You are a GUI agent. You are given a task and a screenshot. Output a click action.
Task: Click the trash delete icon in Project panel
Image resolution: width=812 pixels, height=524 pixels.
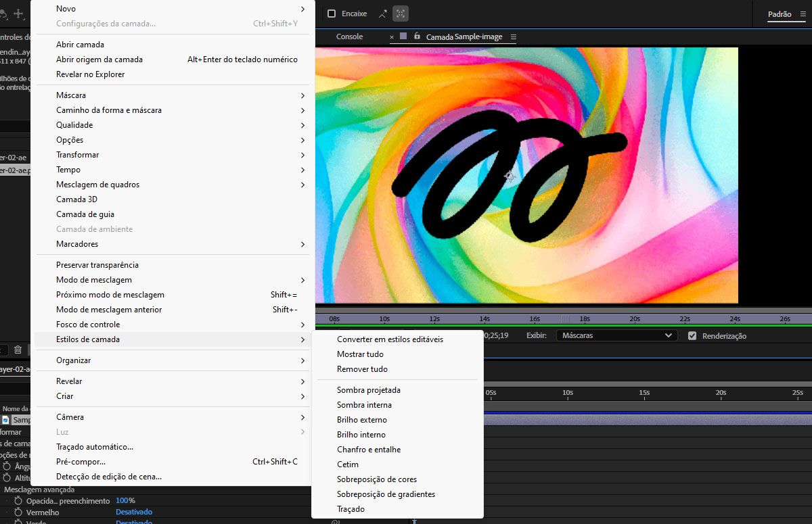pyautogui.click(x=18, y=350)
